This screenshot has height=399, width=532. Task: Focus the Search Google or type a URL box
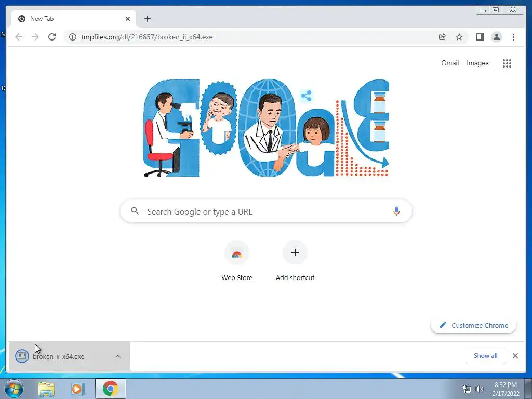click(267, 211)
